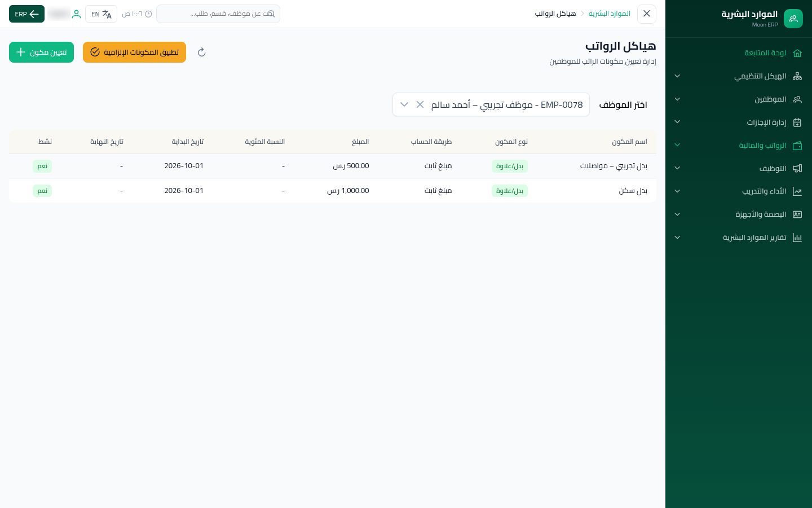Screen dimensions: 812x508
Task: Click النسبة المئوية column header
Action: 264,142
